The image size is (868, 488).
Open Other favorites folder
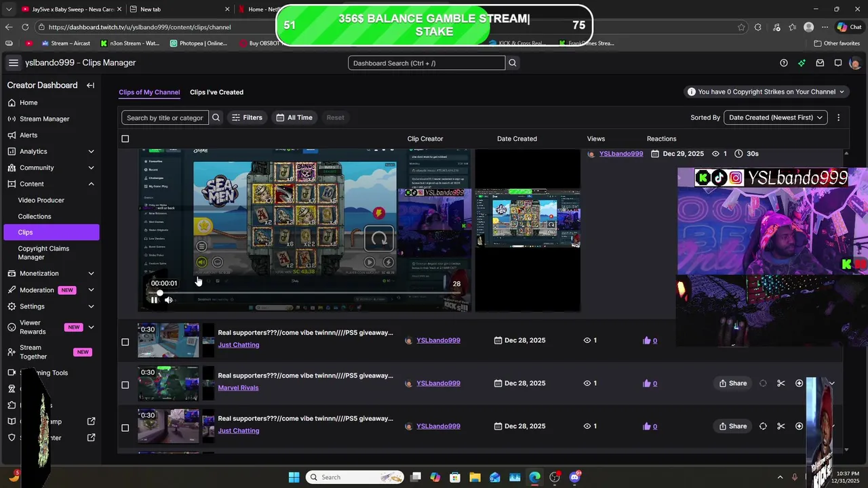coord(837,43)
